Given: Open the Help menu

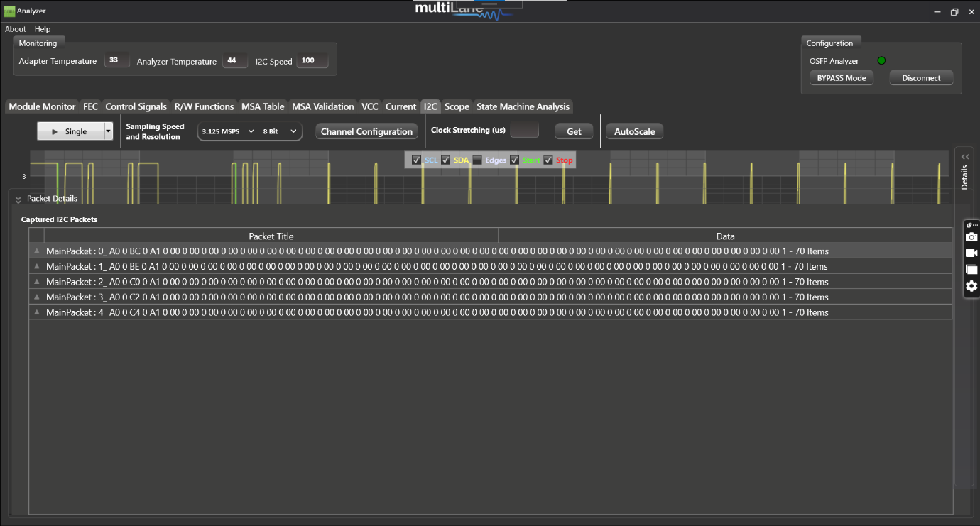Looking at the screenshot, I should [x=43, y=29].
